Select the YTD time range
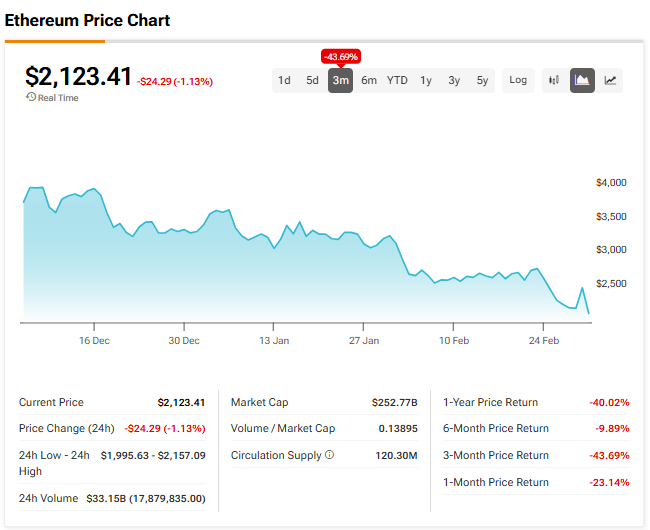This screenshot has width=650, height=530. point(397,80)
